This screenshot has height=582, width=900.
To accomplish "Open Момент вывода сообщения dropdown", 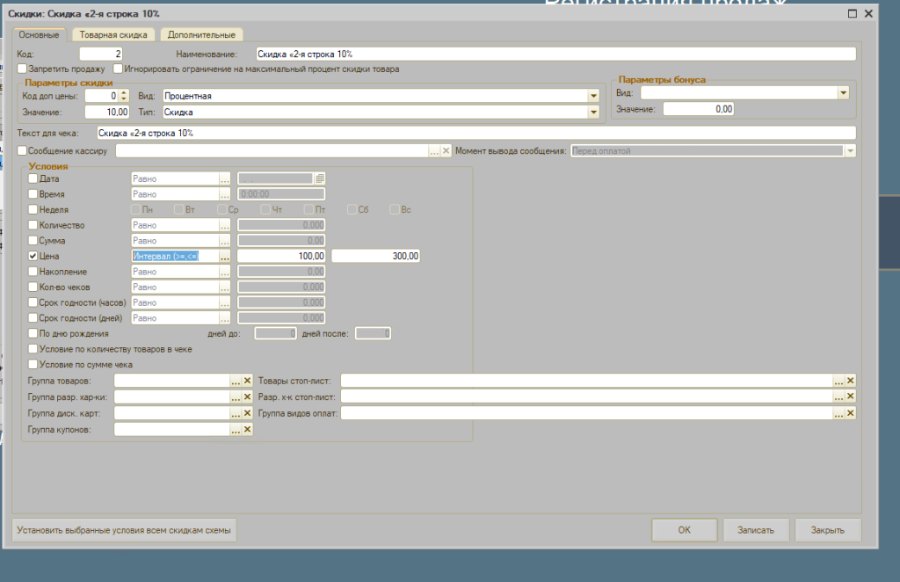I will coord(850,151).
